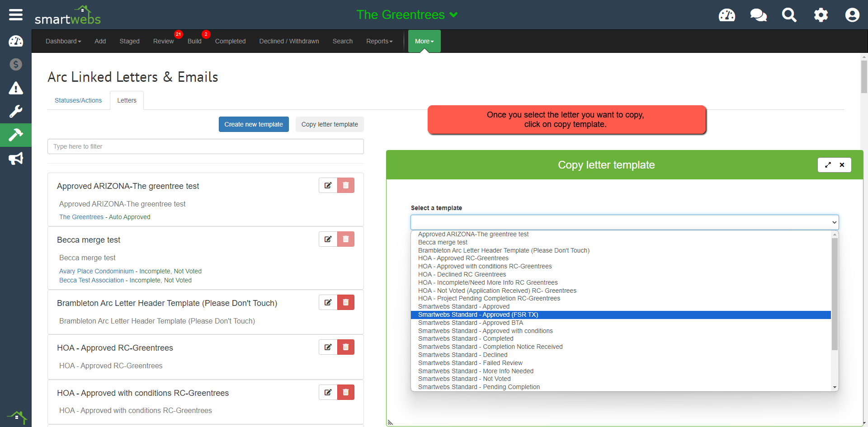Delete the Becca merge test letter
868x427 pixels.
coord(346,239)
